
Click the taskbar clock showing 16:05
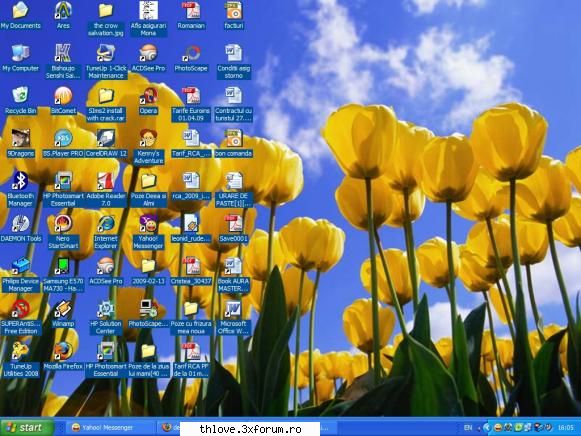(565, 428)
